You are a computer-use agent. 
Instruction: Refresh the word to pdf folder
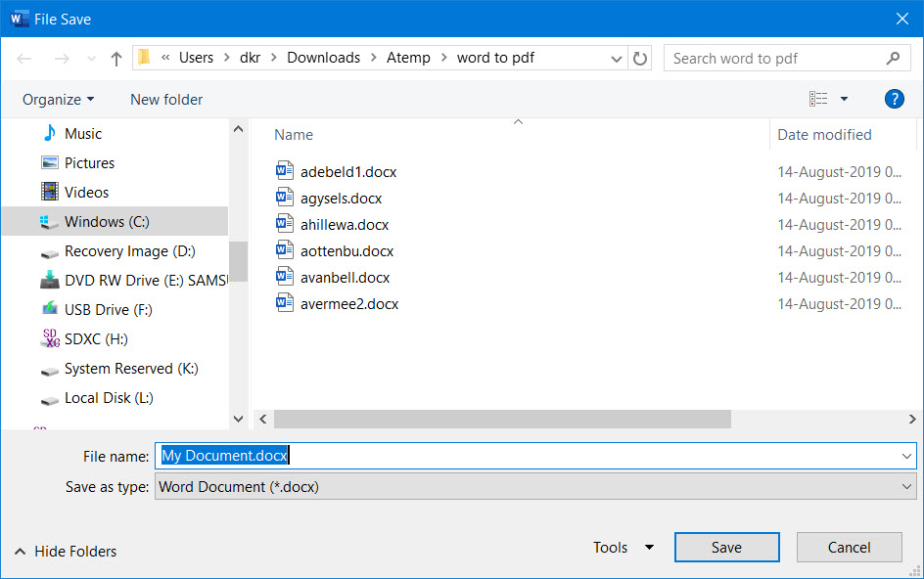click(x=640, y=58)
